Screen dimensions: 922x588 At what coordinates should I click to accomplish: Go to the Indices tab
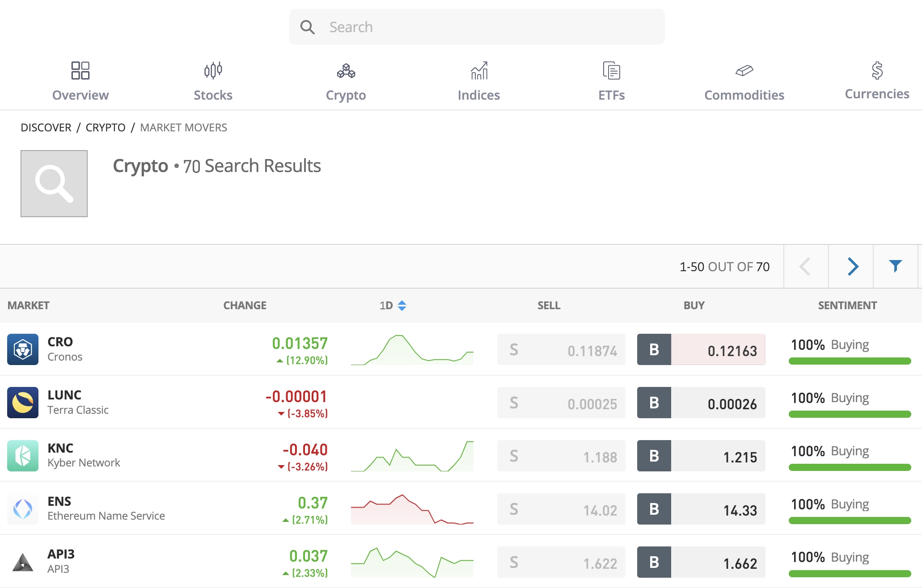pos(478,81)
